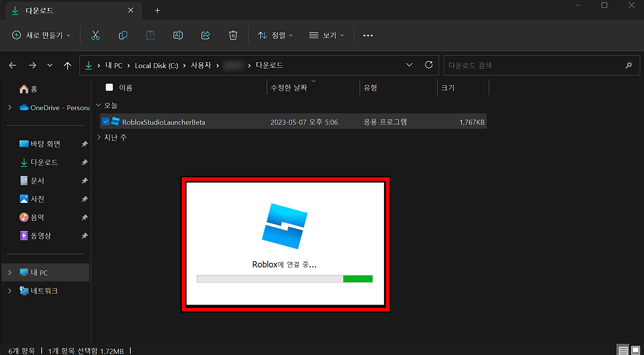644x355 pixels.
Task: Open Local Disk (C:) from the breadcrumb
Action: [x=156, y=65]
